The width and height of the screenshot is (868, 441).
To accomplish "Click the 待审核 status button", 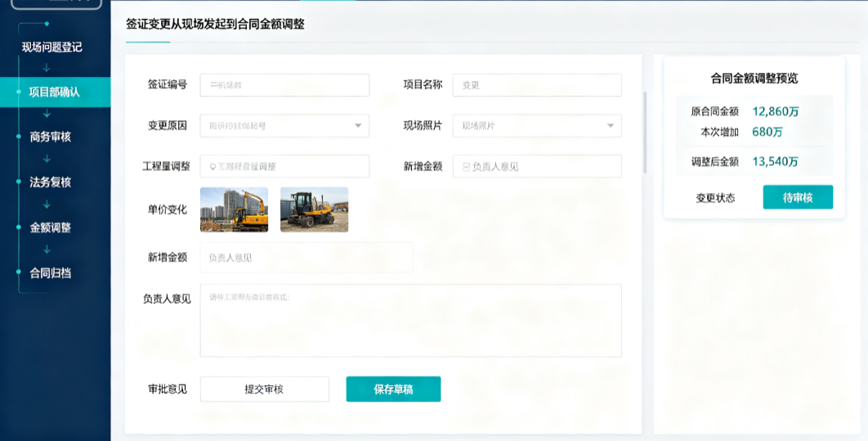I will tap(798, 197).
